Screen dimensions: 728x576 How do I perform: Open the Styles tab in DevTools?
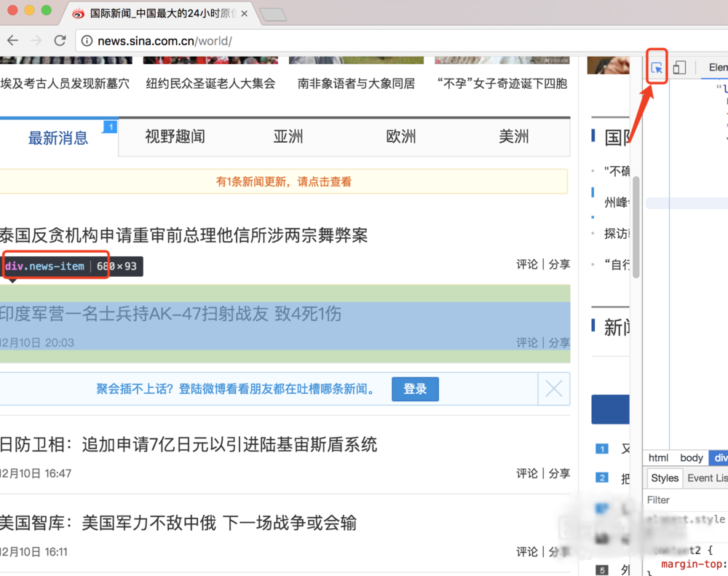[664, 478]
